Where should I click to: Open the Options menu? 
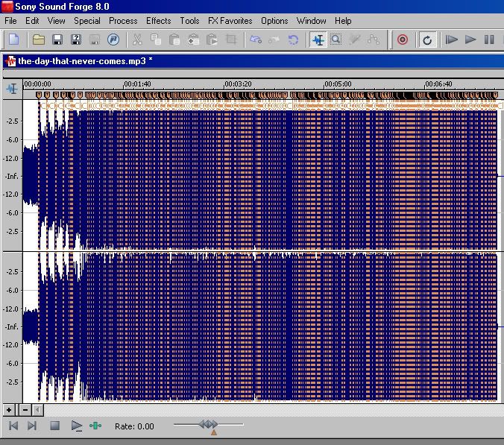click(274, 21)
